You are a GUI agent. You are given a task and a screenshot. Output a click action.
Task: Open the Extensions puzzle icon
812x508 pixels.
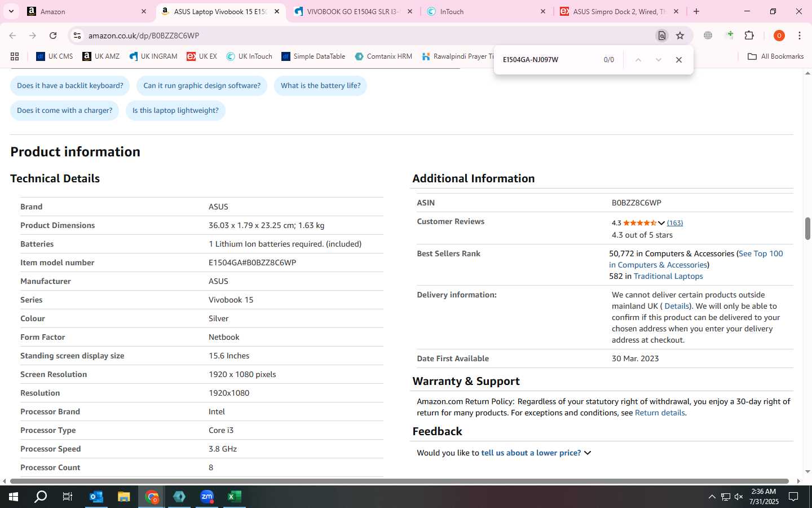tap(749, 36)
